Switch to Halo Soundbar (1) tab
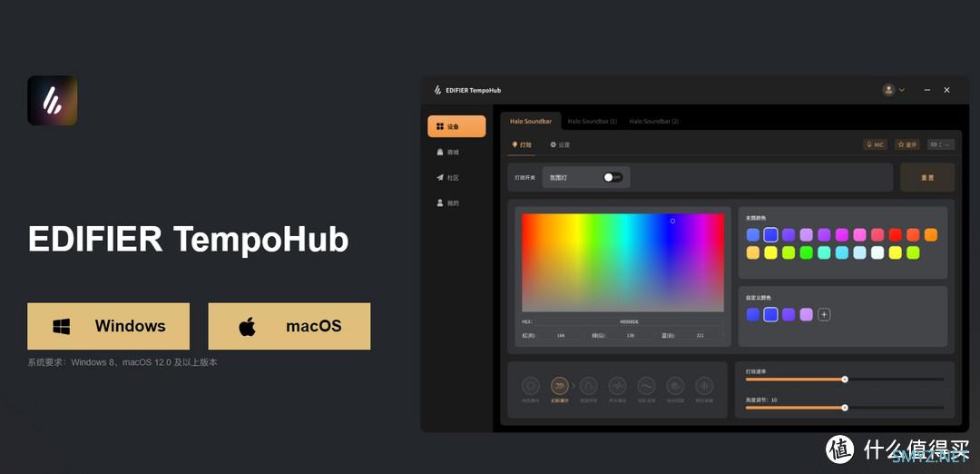Screen dimensions: 980x474 592,122
